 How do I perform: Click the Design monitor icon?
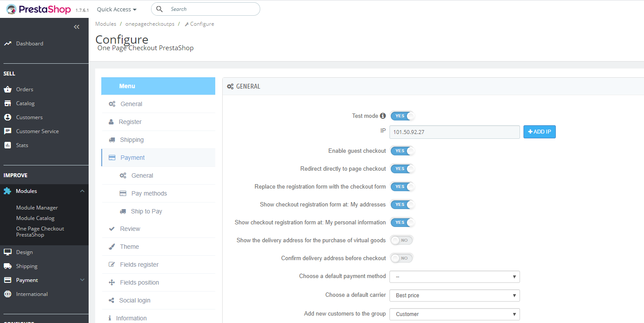(7, 252)
